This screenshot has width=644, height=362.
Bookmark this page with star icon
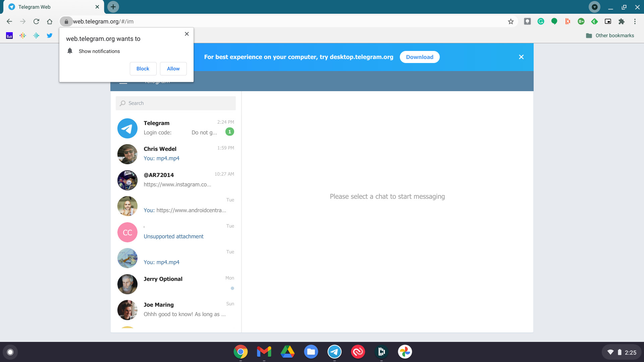coord(511,21)
